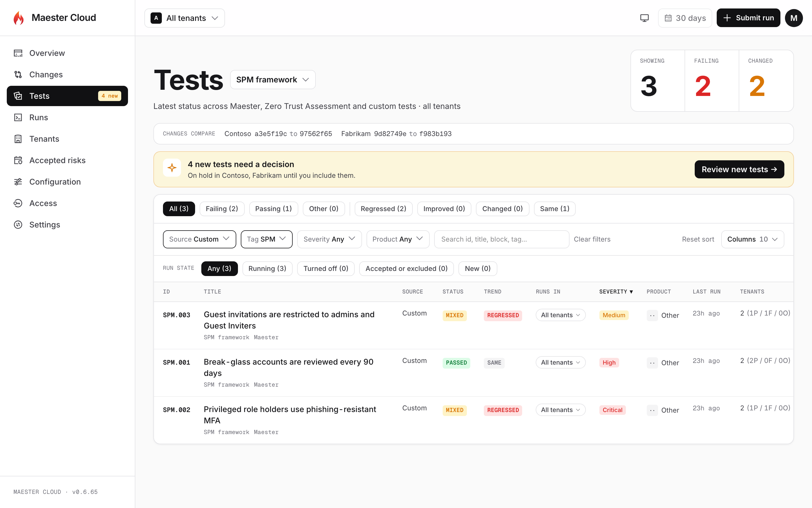Focus the search id, title, block field
The height and width of the screenshot is (508, 812).
tap(502, 239)
